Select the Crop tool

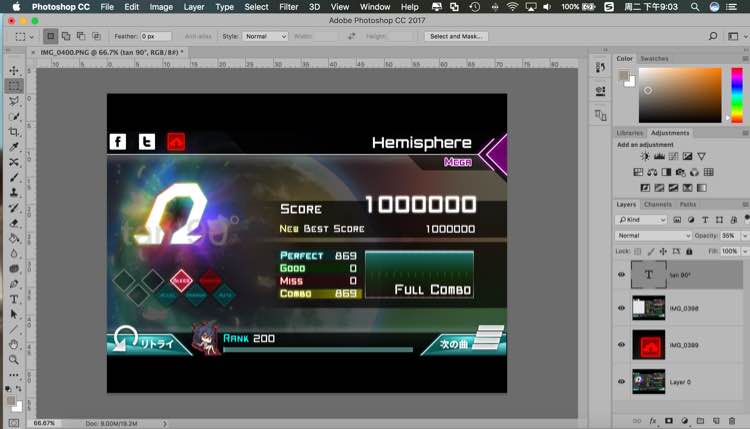click(14, 132)
